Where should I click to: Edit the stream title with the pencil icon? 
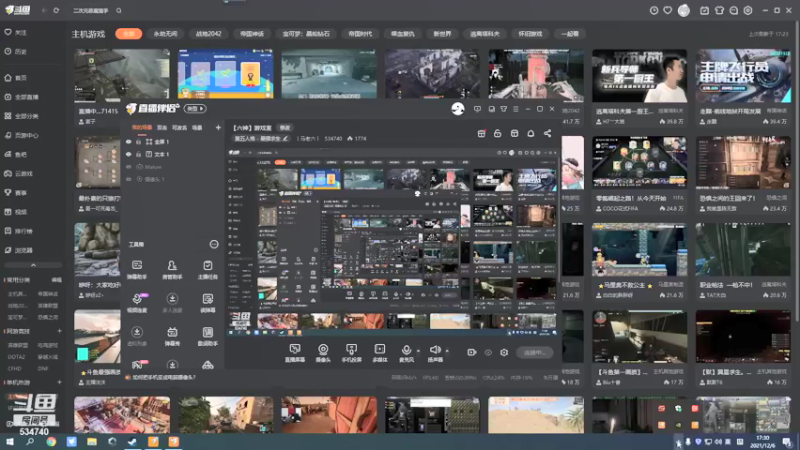[286, 138]
